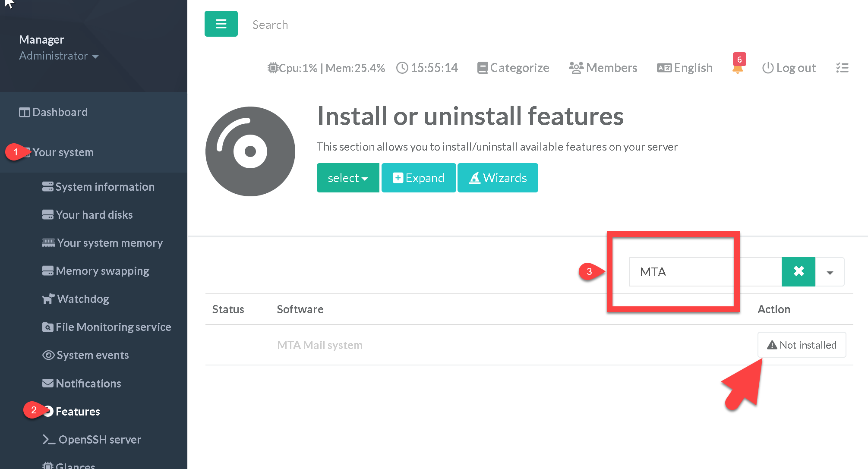Open System information menu item
This screenshot has width=868, height=469.
104,187
